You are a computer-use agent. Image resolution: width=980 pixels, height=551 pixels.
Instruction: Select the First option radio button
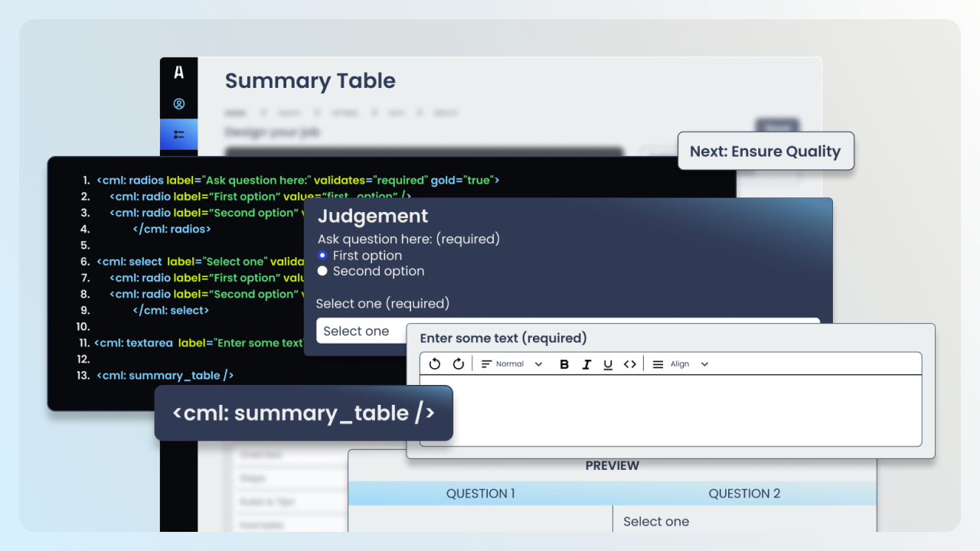pos(322,255)
